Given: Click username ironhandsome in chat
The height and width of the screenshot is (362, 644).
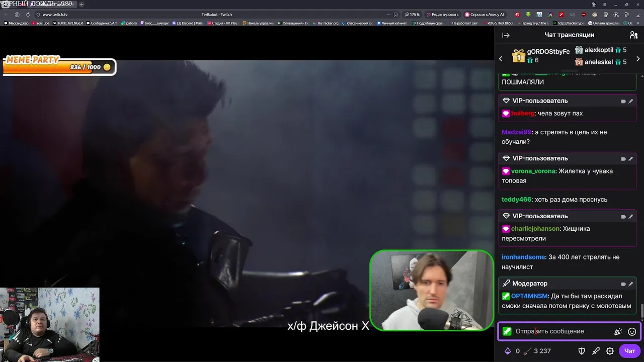Looking at the screenshot, I should (x=523, y=257).
